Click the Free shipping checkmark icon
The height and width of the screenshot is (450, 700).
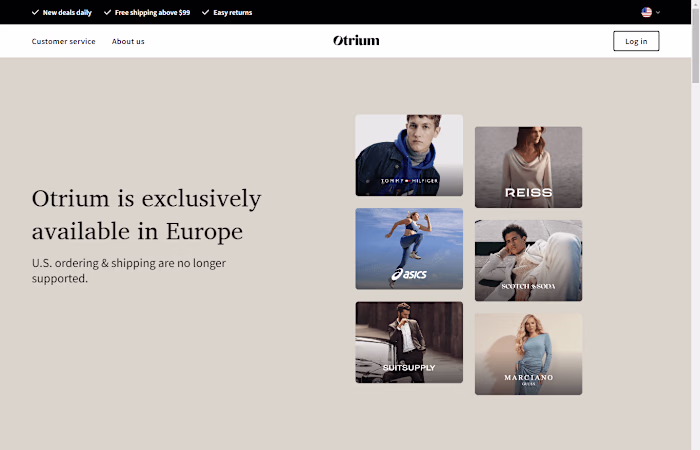coord(107,12)
